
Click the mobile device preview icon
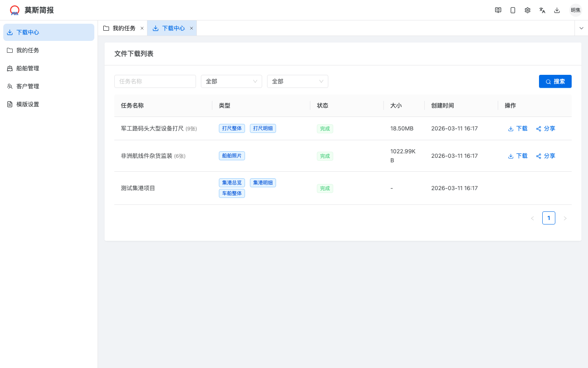click(x=512, y=10)
